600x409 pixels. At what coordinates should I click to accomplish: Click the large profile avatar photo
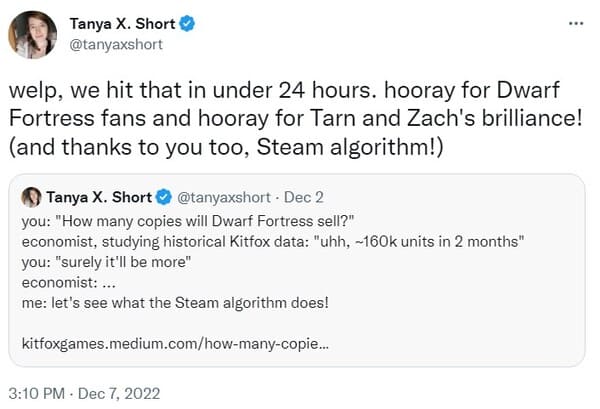point(33,34)
